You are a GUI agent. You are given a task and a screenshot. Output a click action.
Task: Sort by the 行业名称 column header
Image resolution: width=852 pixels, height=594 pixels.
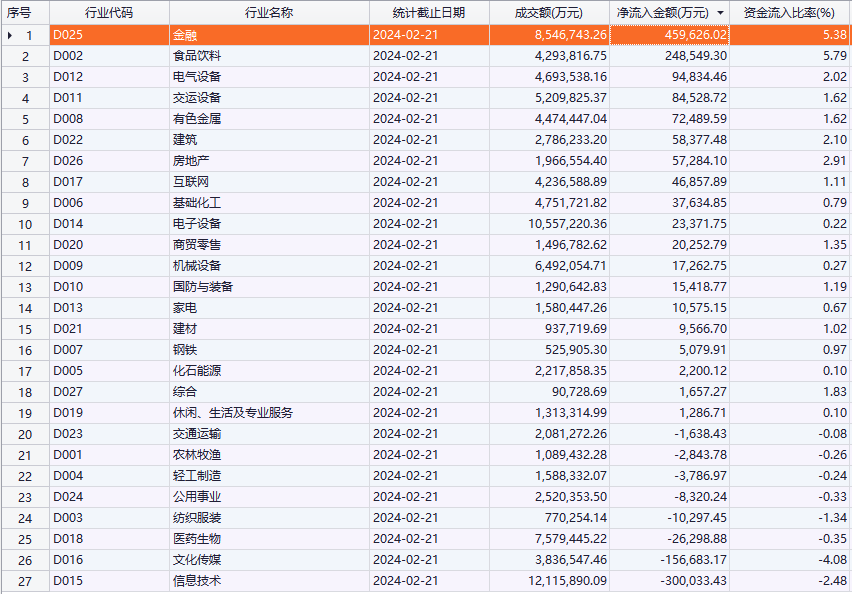268,13
